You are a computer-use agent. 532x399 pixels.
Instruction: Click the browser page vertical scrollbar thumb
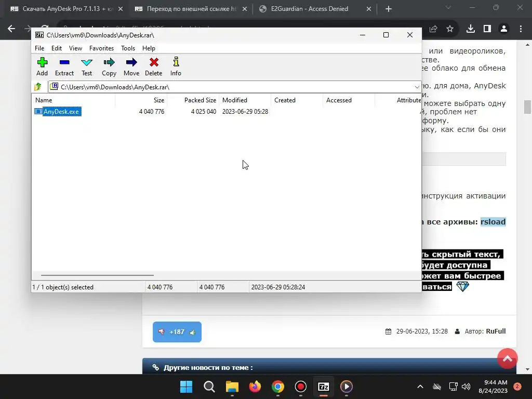click(x=527, y=107)
